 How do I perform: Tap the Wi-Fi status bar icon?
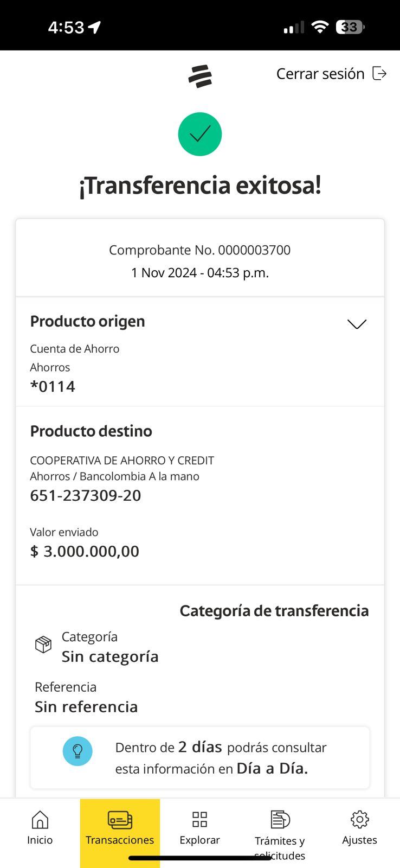pyautogui.click(x=320, y=27)
